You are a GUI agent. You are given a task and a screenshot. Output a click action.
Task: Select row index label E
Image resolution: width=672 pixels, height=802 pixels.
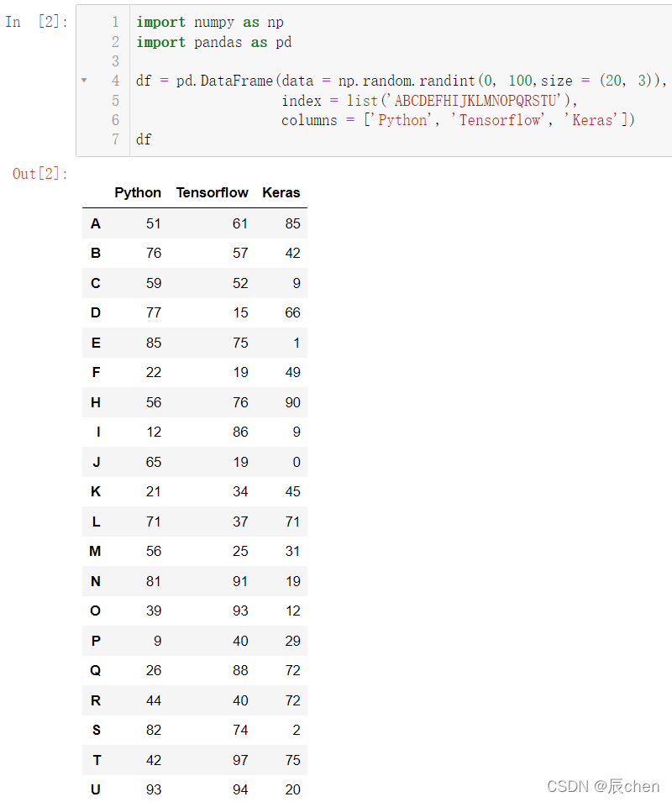click(x=96, y=343)
